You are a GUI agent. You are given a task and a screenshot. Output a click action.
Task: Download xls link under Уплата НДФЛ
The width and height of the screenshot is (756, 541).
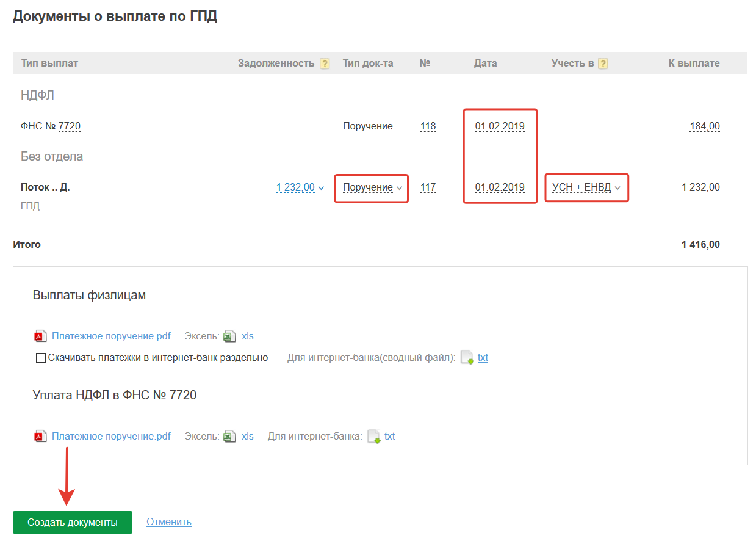click(248, 437)
